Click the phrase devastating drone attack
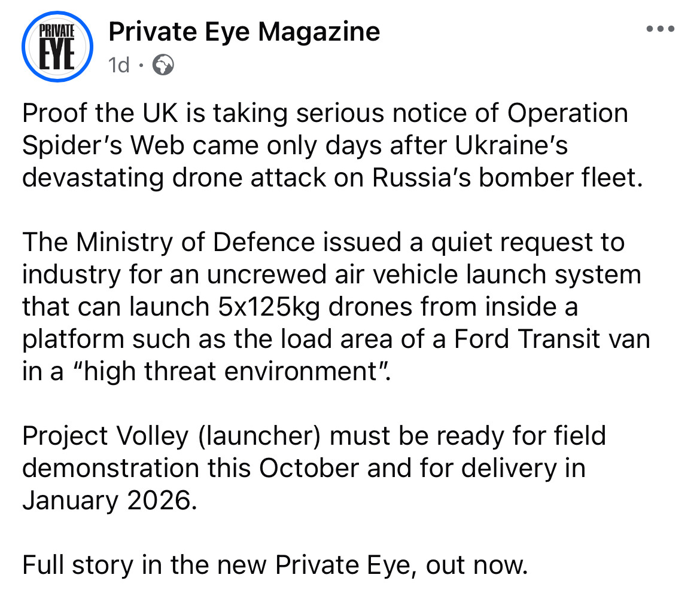The height and width of the screenshot is (596, 700). click(174, 178)
